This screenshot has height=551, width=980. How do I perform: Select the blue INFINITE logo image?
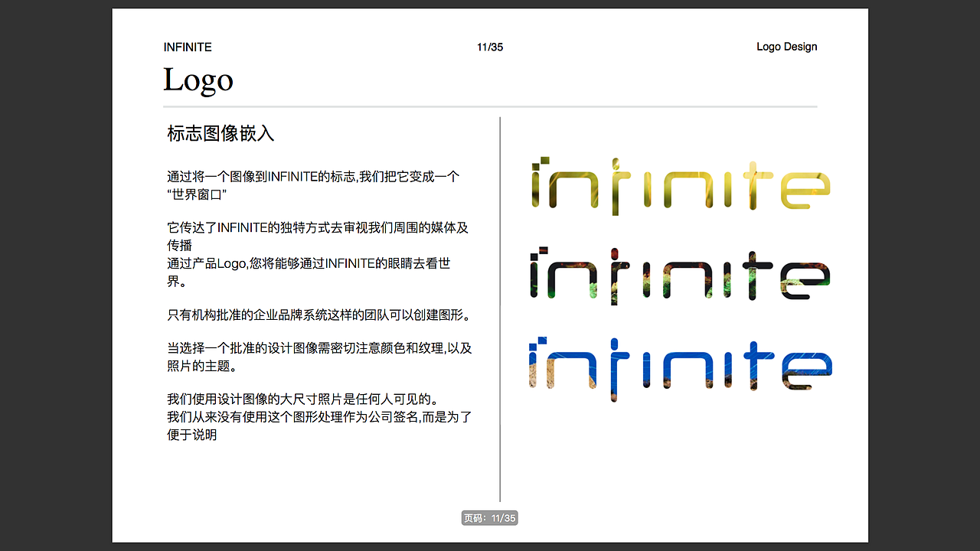pos(680,369)
